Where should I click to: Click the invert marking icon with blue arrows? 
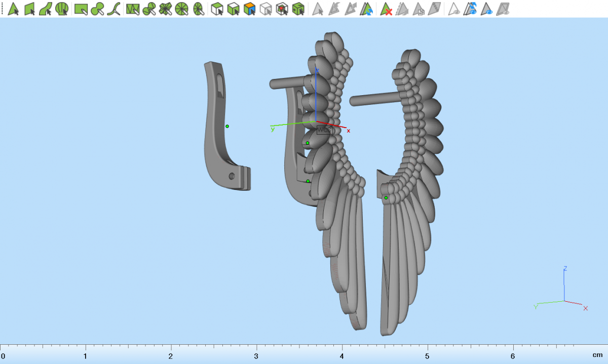coord(367,9)
